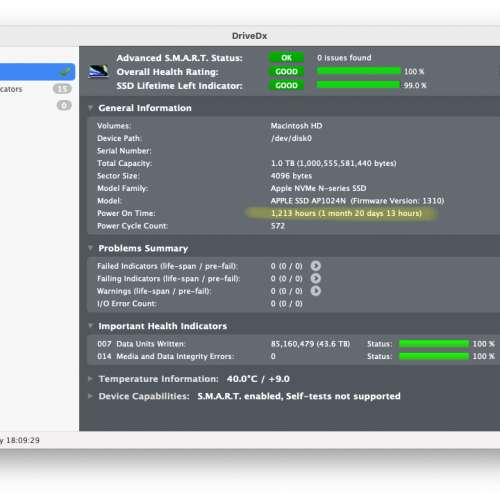Click the highlighted Power On Time value
Image resolution: width=500 pixels, height=500 pixels.
pyautogui.click(x=346, y=213)
